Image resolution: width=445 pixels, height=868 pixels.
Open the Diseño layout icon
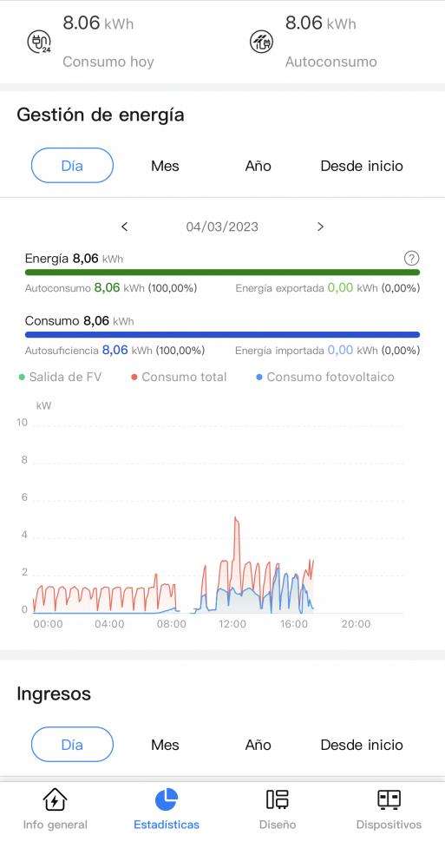click(x=278, y=799)
